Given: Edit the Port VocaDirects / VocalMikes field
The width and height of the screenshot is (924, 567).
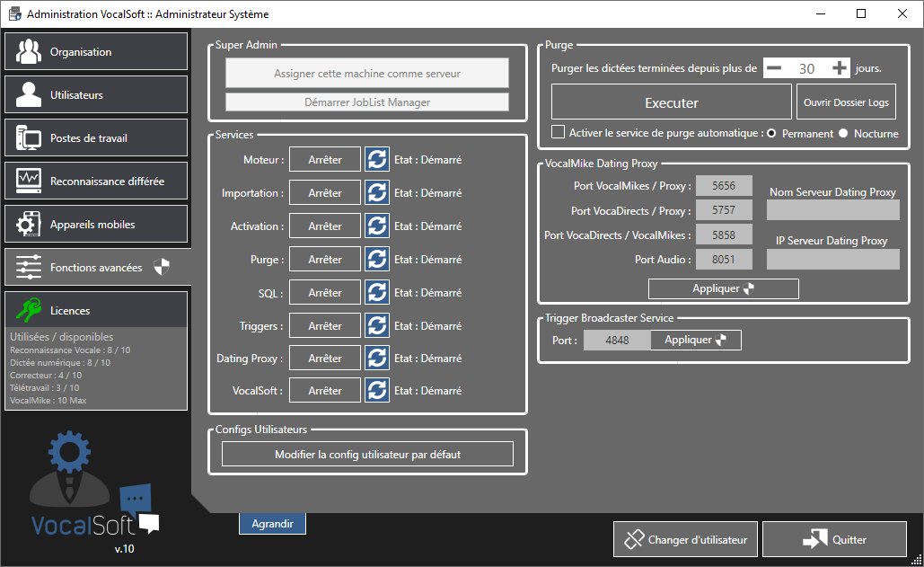Looking at the screenshot, I should coord(724,235).
